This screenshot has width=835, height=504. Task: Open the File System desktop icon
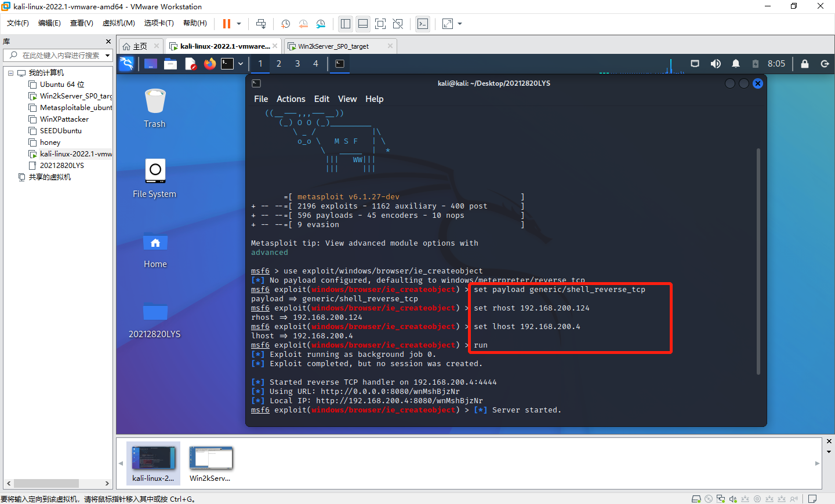[154, 178]
